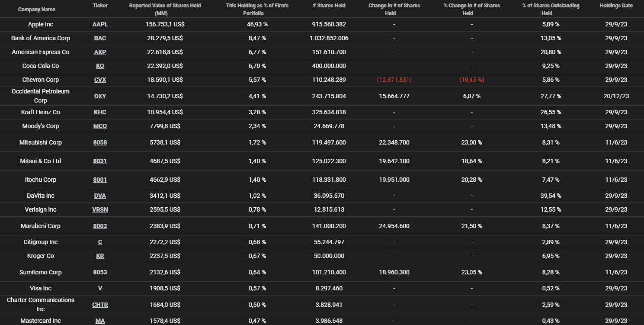The image size is (644, 325).
Task: Open the C Citigroup ticker link
Action: 100,242
